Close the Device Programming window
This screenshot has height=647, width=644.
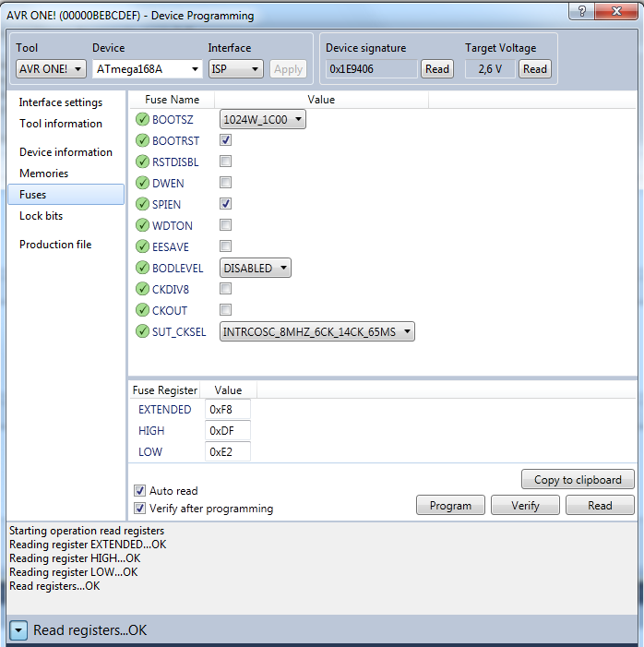[x=616, y=11]
